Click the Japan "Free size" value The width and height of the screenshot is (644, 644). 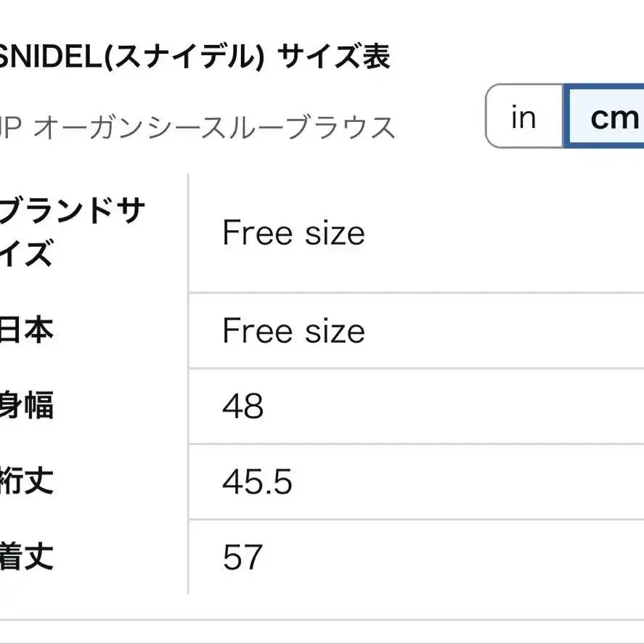(x=293, y=331)
